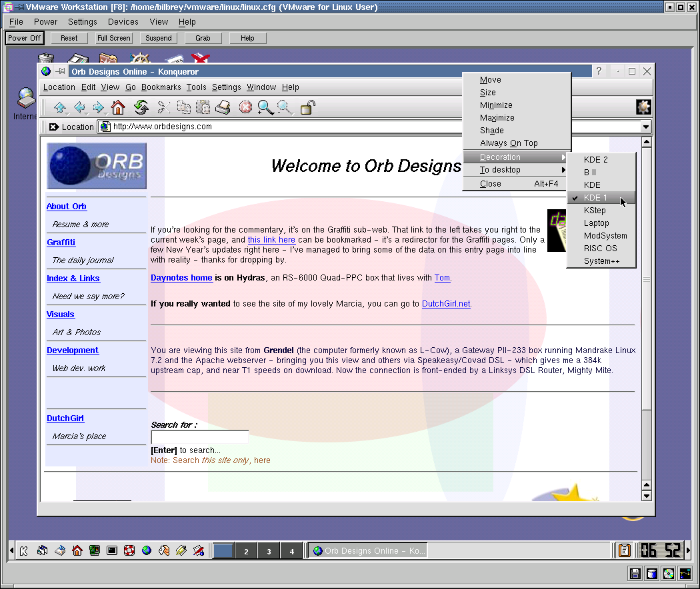Toggle Always On Top in window menu
This screenshot has height=589, width=700.
(508, 143)
